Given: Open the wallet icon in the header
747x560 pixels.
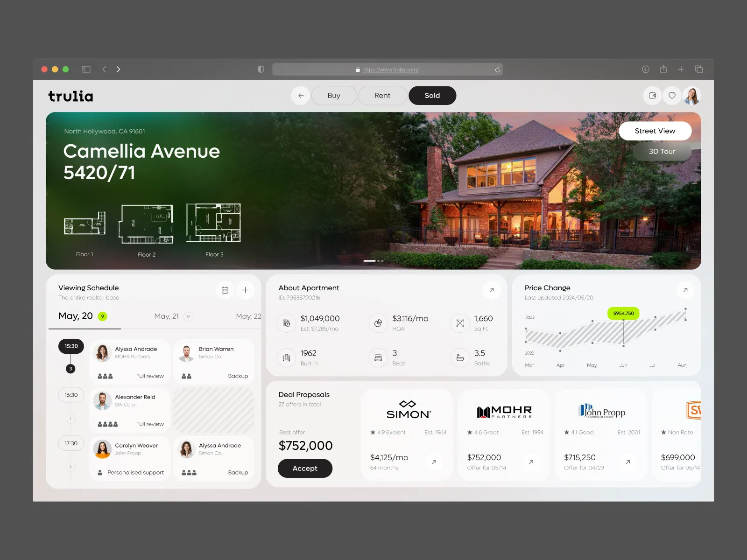Looking at the screenshot, I should coord(652,96).
